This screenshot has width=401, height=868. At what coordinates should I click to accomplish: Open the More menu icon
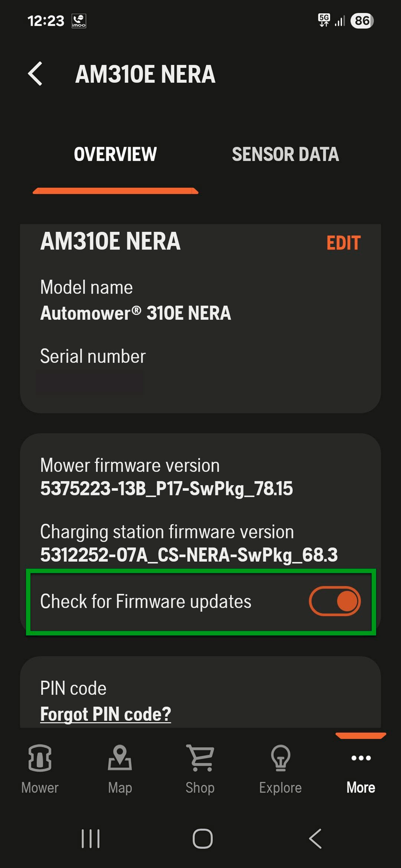tap(360, 758)
